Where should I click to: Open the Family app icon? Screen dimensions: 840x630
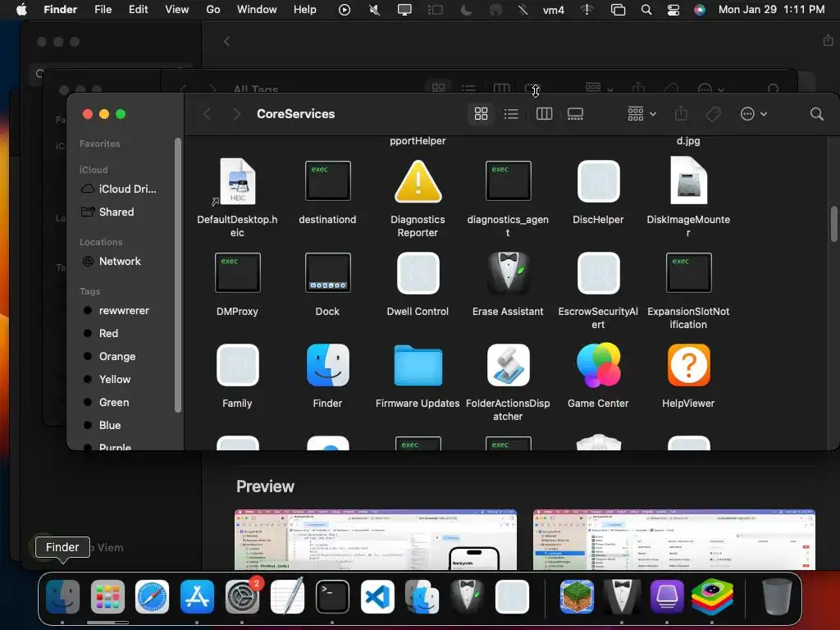(x=237, y=365)
